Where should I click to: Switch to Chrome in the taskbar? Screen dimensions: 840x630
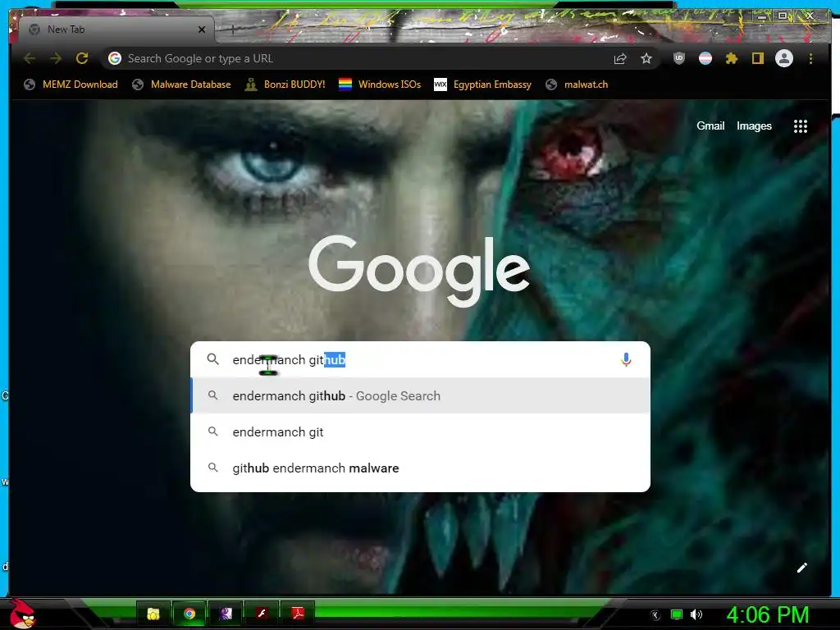point(189,614)
